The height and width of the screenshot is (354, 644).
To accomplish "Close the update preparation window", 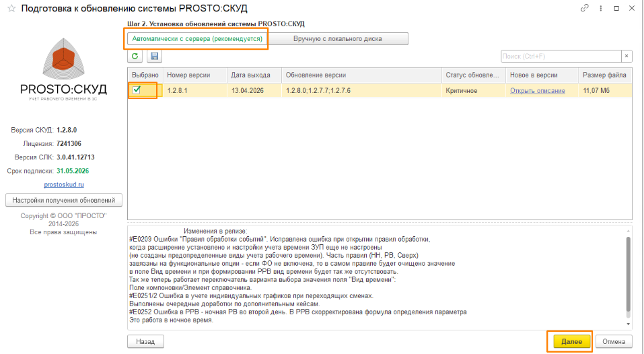I will (632, 8).
